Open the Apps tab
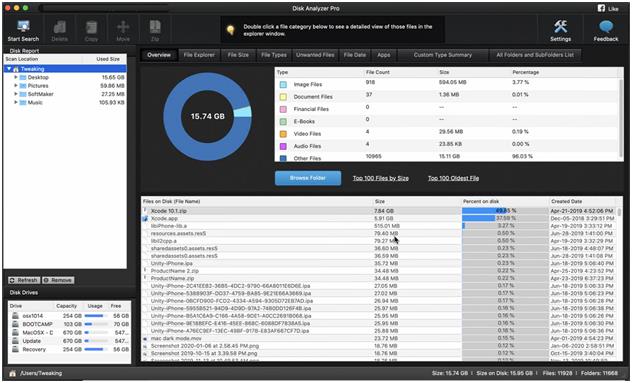Image resolution: width=632 pixels, height=383 pixels. pos(384,55)
